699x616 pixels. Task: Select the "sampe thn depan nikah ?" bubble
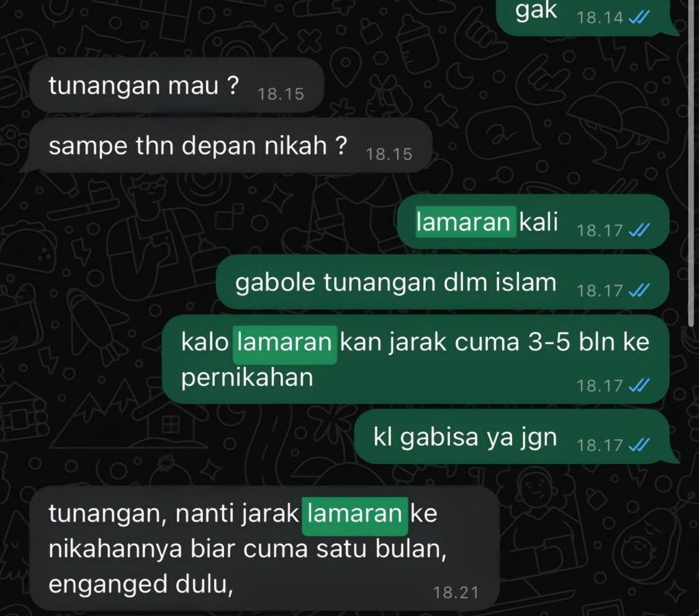pos(225,145)
